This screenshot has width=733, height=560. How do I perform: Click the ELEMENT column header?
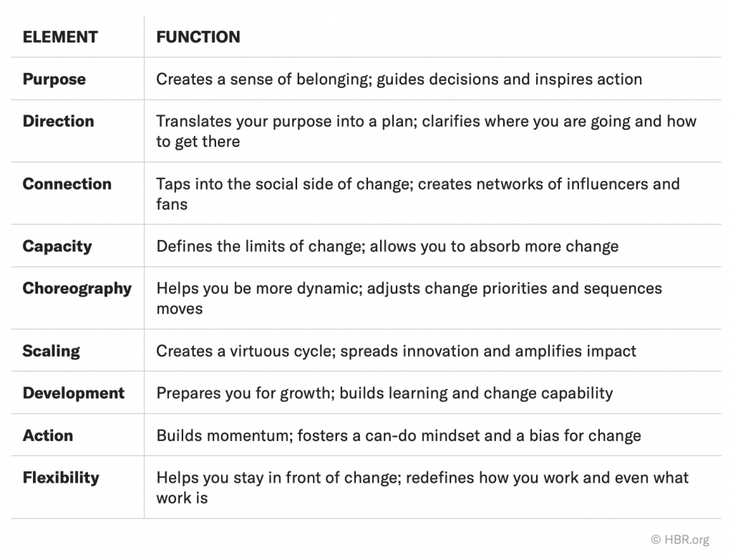tap(60, 37)
